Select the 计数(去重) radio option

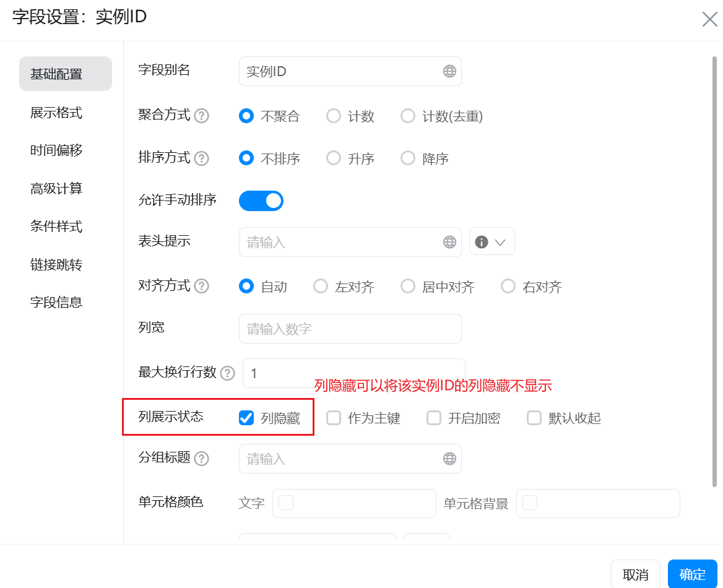tap(407, 116)
